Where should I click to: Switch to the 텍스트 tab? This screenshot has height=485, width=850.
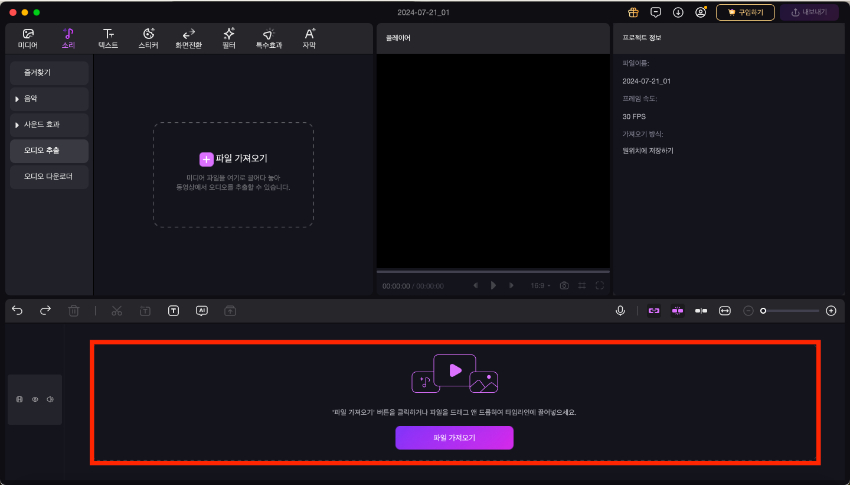pos(108,39)
